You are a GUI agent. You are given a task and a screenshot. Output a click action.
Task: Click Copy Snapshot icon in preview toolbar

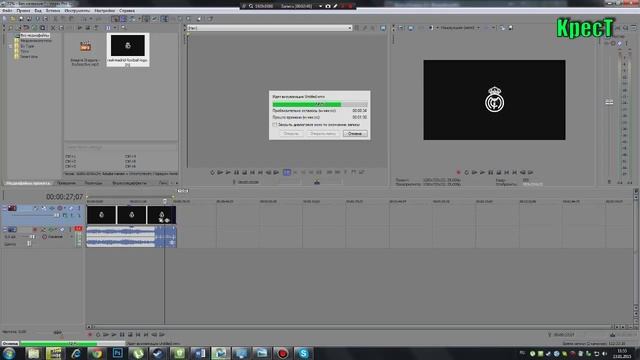[502, 28]
